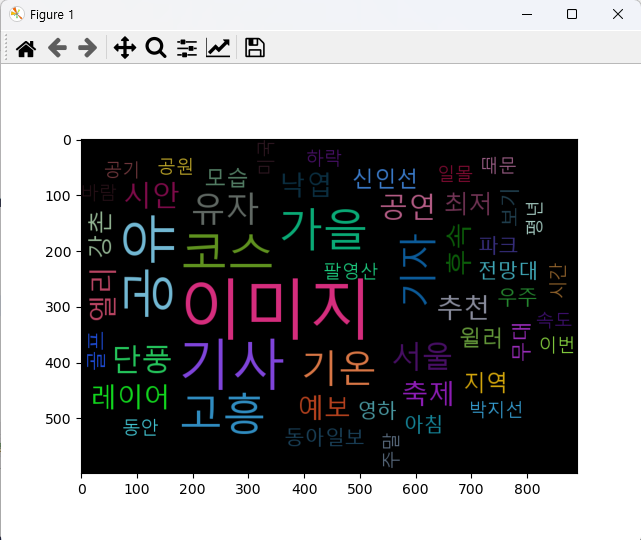
Task: Activate the pan/move axes tool
Action: (125, 48)
